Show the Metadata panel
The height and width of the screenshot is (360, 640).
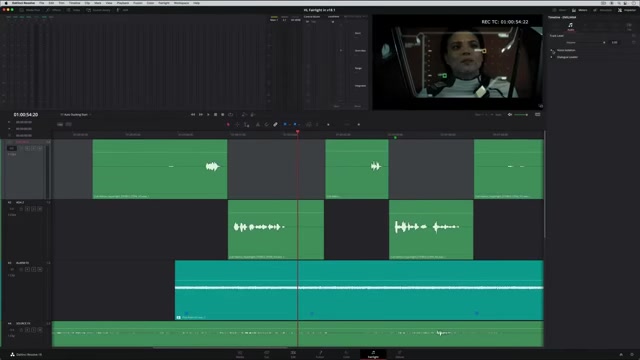(603, 10)
